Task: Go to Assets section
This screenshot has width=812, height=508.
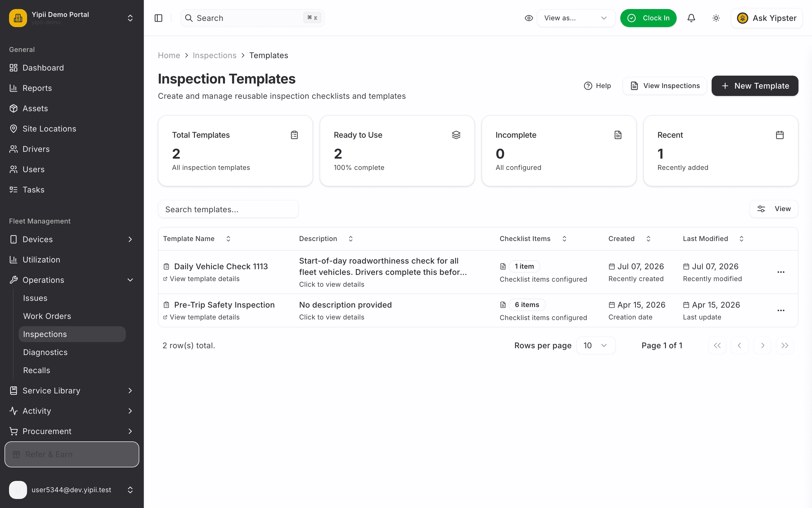Action: 72,109
